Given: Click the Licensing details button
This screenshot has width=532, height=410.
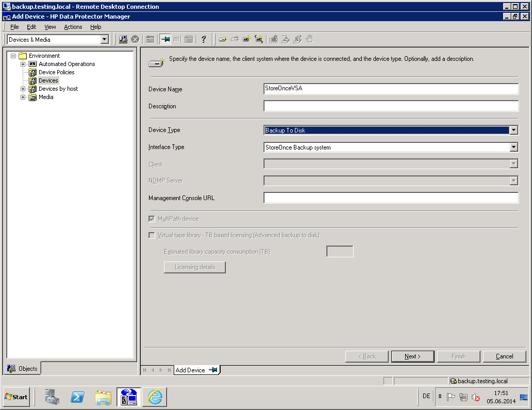Looking at the screenshot, I should pyautogui.click(x=195, y=267).
